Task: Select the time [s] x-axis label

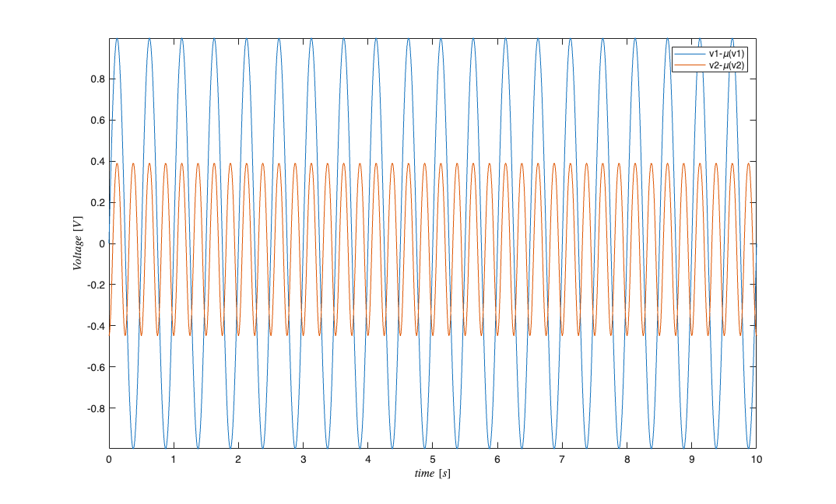Action: 431,474
